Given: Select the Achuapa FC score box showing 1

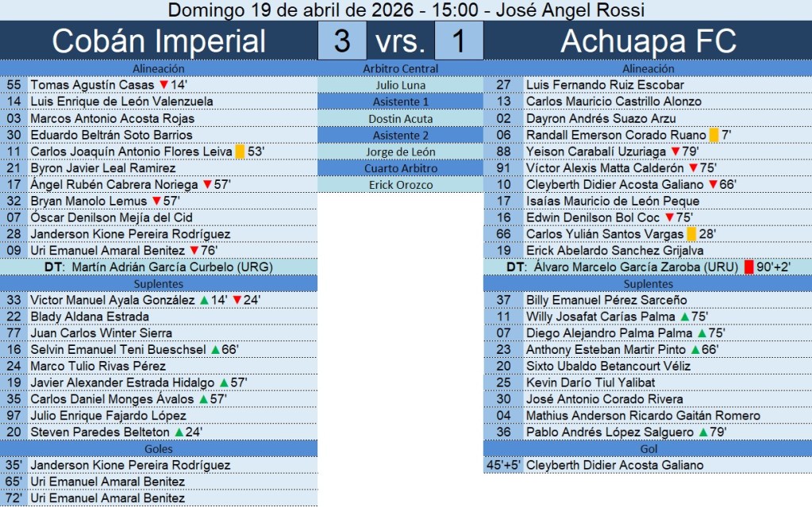Looking at the screenshot, I should (459, 41).
